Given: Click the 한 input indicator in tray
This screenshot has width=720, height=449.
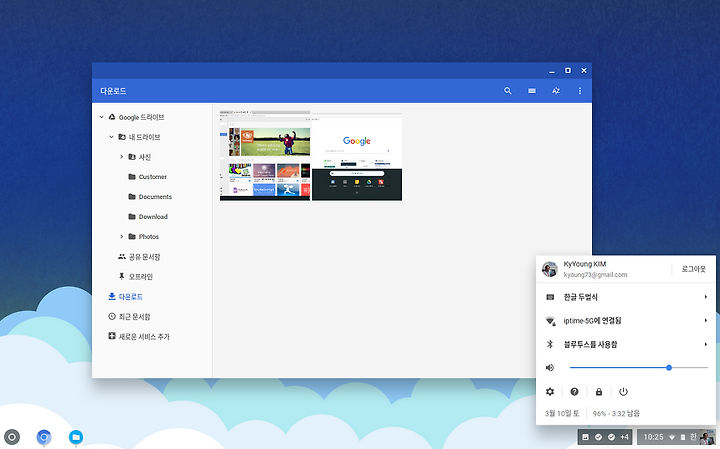Looking at the screenshot, I should point(693,437).
